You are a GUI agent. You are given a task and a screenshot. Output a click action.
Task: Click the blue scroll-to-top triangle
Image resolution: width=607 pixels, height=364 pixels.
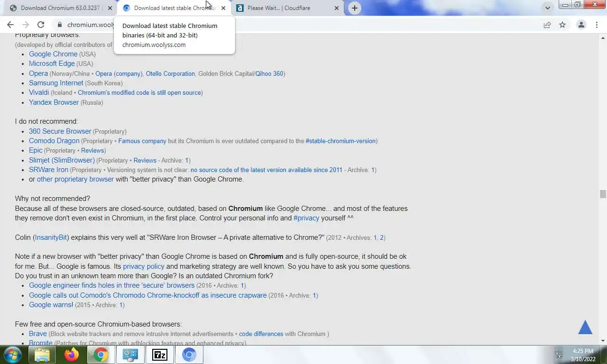pos(585,327)
